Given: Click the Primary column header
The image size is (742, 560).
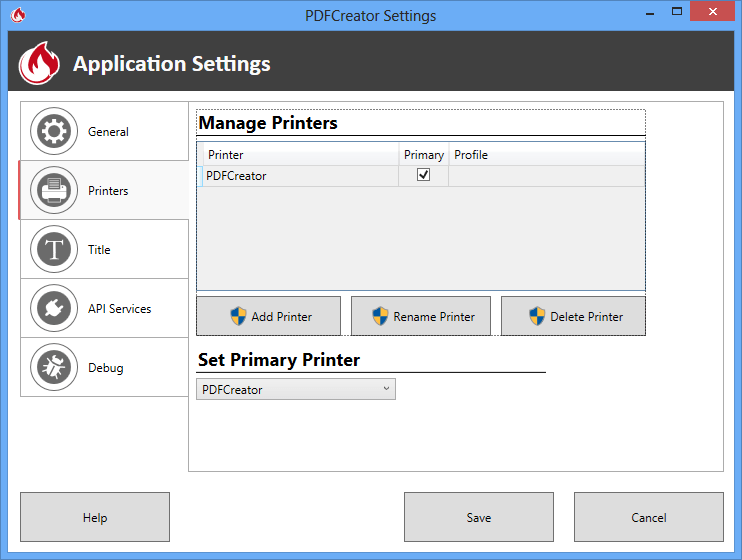Looking at the screenshot, I should point(424,155).
